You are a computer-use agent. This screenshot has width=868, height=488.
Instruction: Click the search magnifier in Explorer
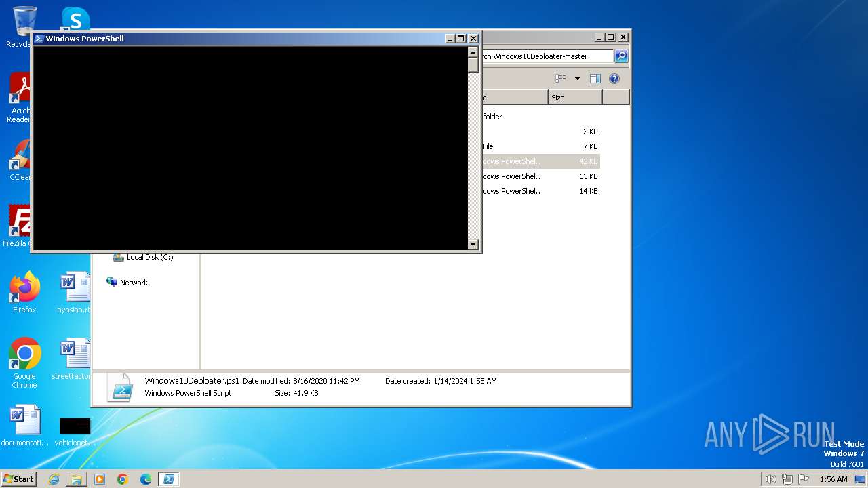tap(621, 56)
